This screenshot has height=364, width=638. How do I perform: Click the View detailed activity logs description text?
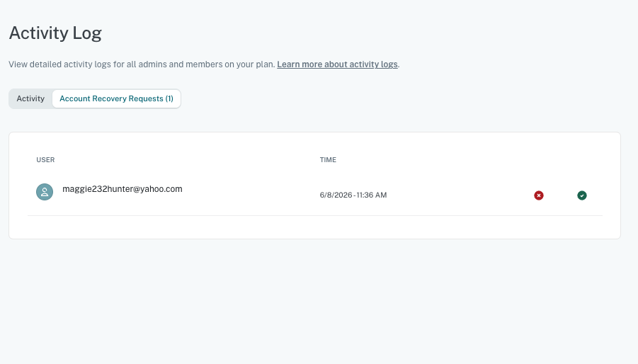click(142, 64)
